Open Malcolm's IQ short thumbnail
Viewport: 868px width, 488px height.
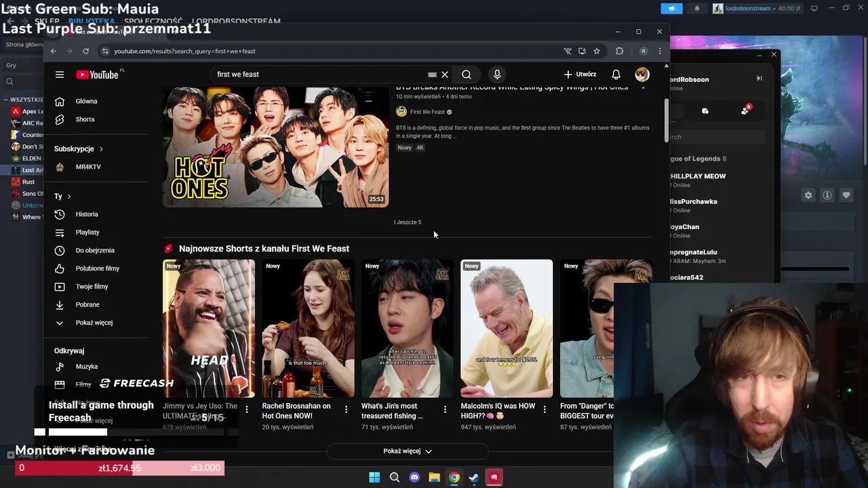click(x=507, y=329)
